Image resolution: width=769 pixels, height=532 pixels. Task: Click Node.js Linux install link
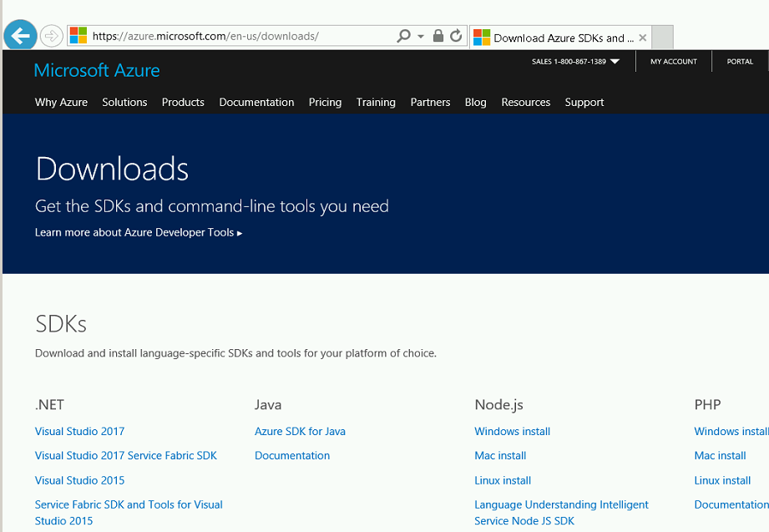pyautogui.click(x=503, y=480)
